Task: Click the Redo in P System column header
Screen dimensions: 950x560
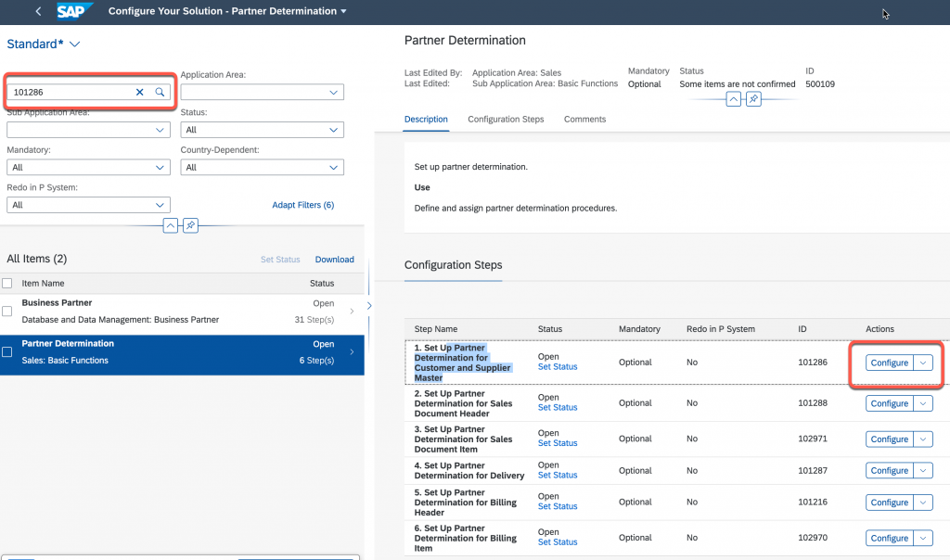Action: tap(720, 329)
